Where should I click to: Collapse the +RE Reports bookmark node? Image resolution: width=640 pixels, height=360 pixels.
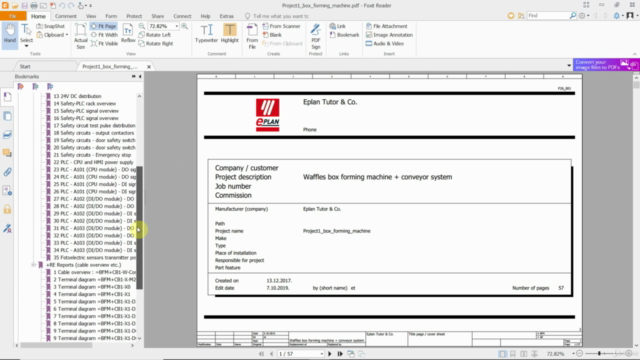click(33, 265)
